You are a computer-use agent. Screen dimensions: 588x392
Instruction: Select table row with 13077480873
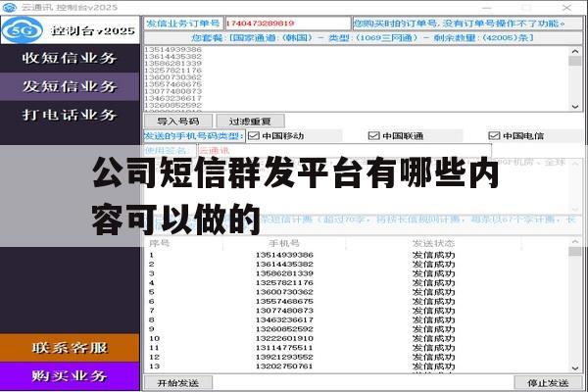pyautogui.click(x=357, y=311)
